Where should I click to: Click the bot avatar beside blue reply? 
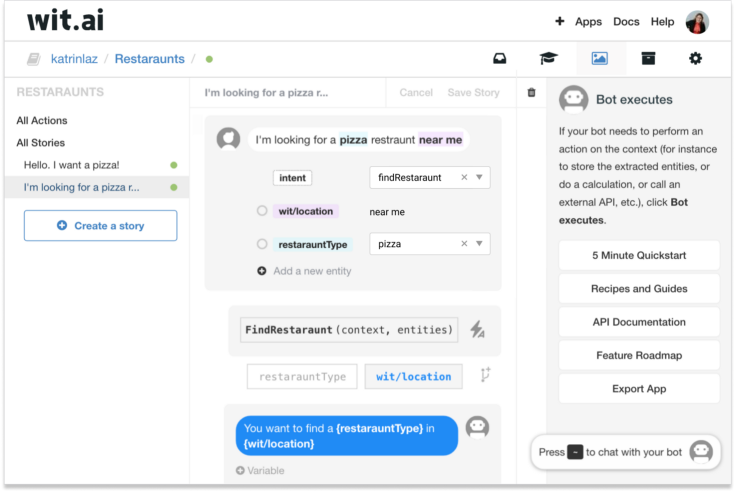[477, 427]
